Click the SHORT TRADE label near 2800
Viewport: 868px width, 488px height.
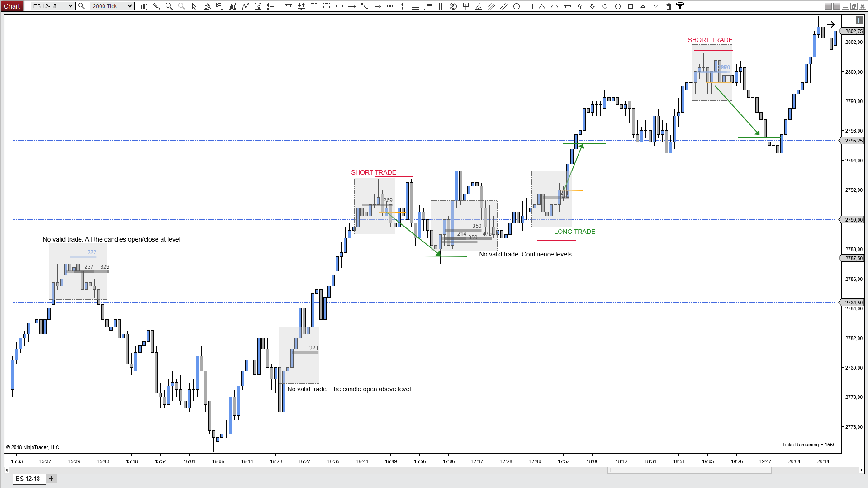click(710, 40)
